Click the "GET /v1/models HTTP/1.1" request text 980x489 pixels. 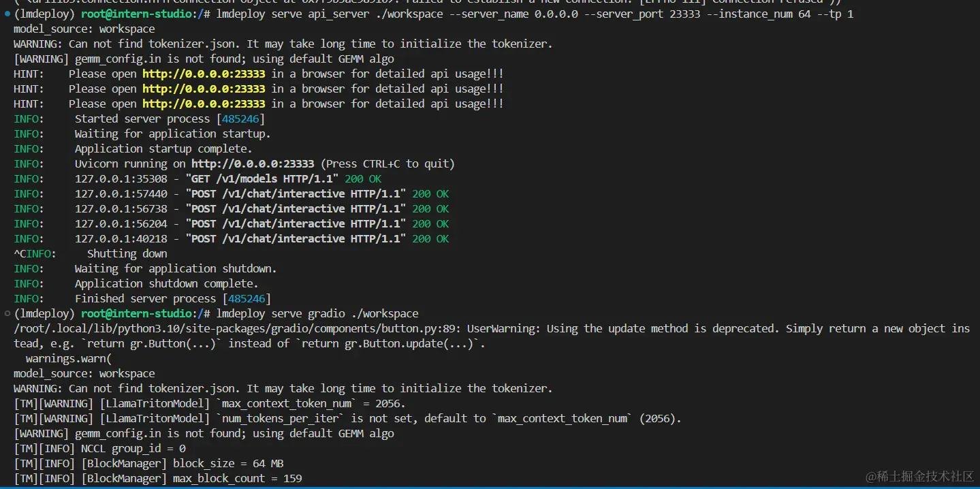point(262,178)
